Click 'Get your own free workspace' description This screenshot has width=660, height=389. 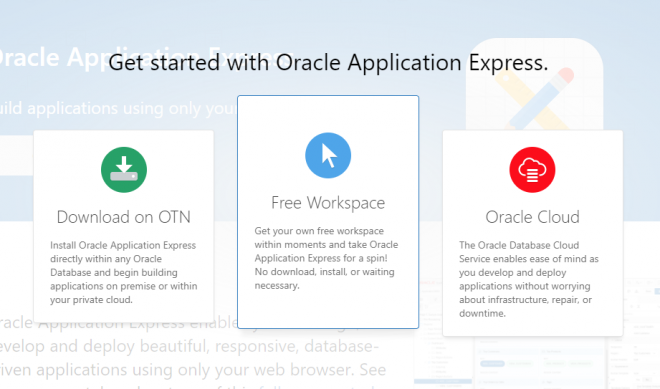coord(326,258)
